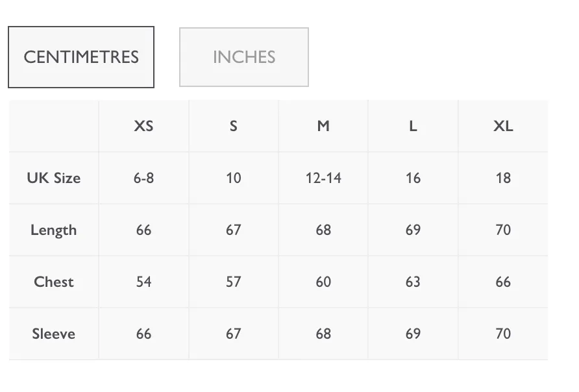Click the XS column header
Screen dimensions: 579x392
(143, 126)
